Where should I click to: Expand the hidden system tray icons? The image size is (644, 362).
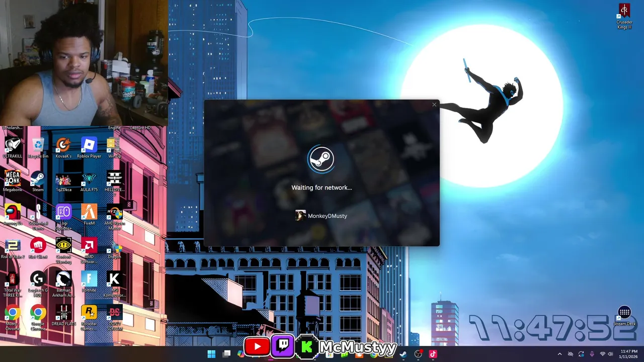559,354
